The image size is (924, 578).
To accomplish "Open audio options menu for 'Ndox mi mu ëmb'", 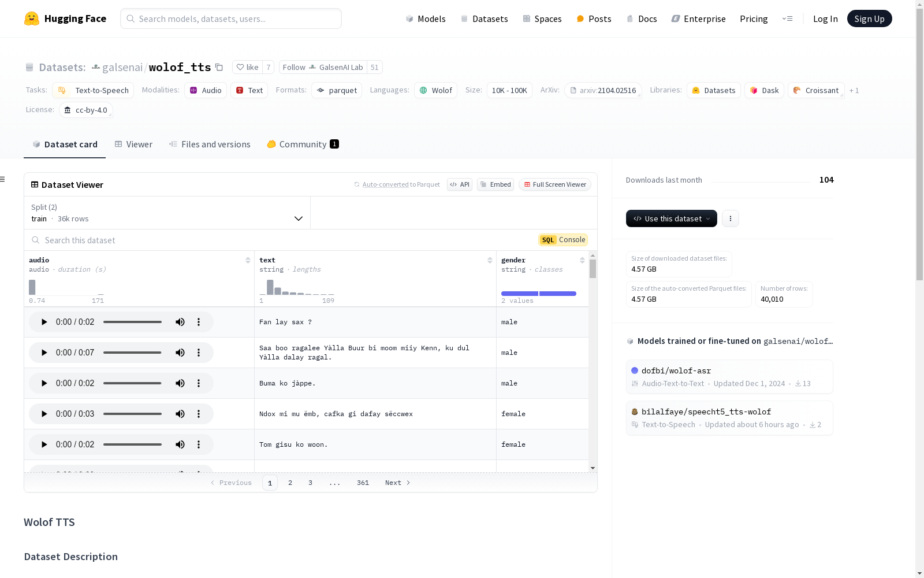I will point(199,414).
